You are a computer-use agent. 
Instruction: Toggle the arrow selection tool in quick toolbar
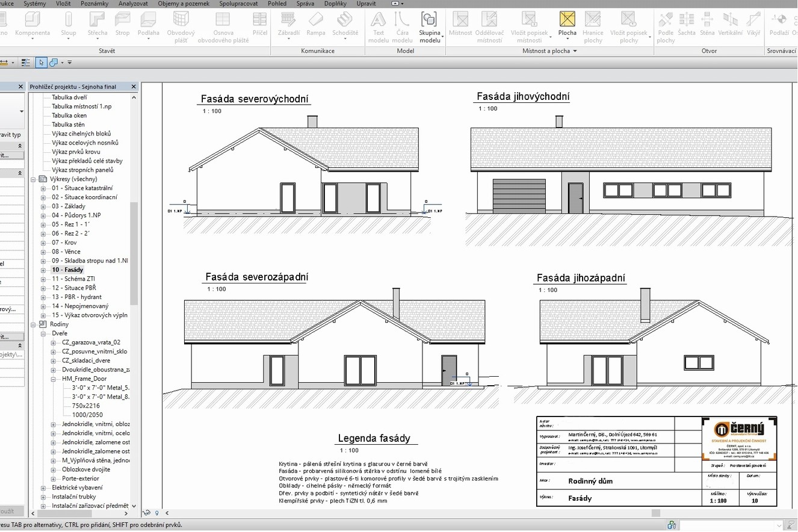coord(41,62)
